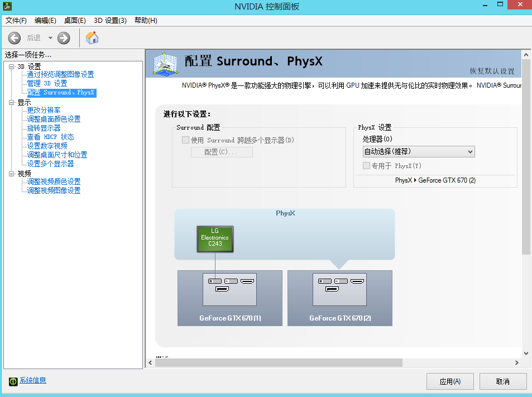Image resolution: width=532 pixels, height=397 pixels.
Task: Click the NVIDIA app icon in title bar
Action: pos(7,6)
